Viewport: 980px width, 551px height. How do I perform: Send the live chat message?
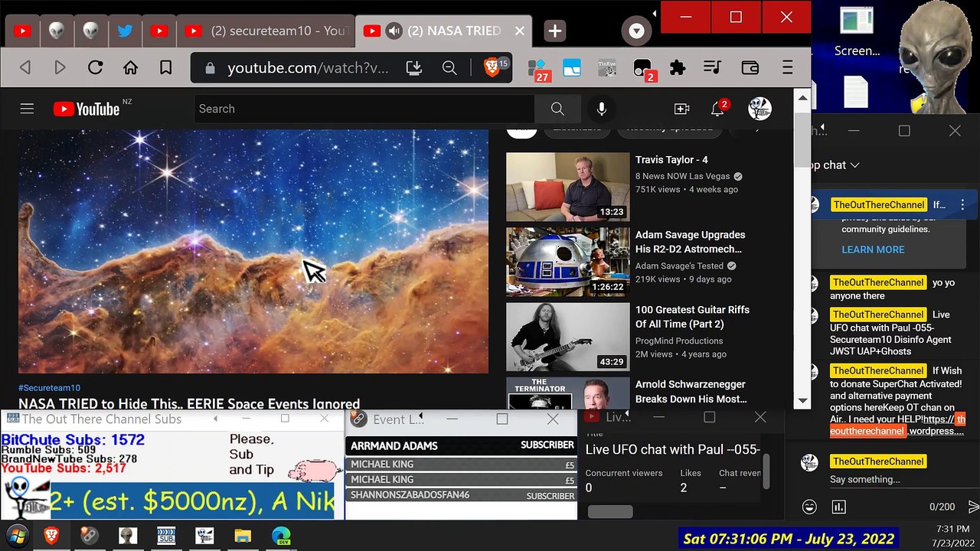[973, 507]
